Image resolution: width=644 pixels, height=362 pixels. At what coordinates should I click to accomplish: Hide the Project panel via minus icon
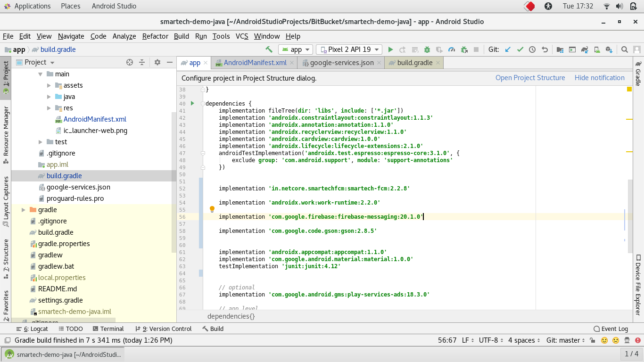(169, 62)
